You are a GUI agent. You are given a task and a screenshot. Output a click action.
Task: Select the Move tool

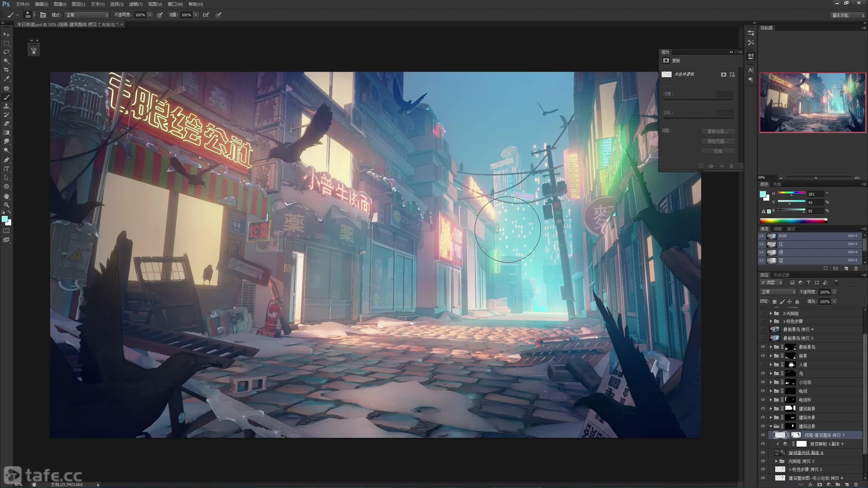point(6,35)
